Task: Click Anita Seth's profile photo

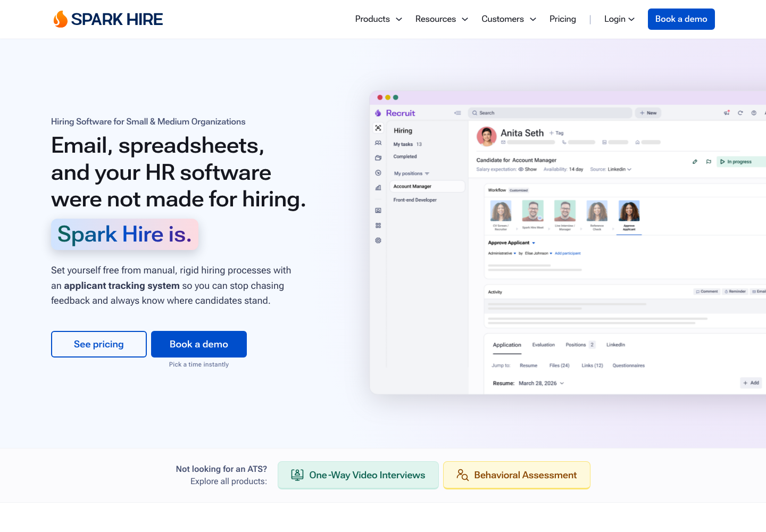Action: [486, 137]
